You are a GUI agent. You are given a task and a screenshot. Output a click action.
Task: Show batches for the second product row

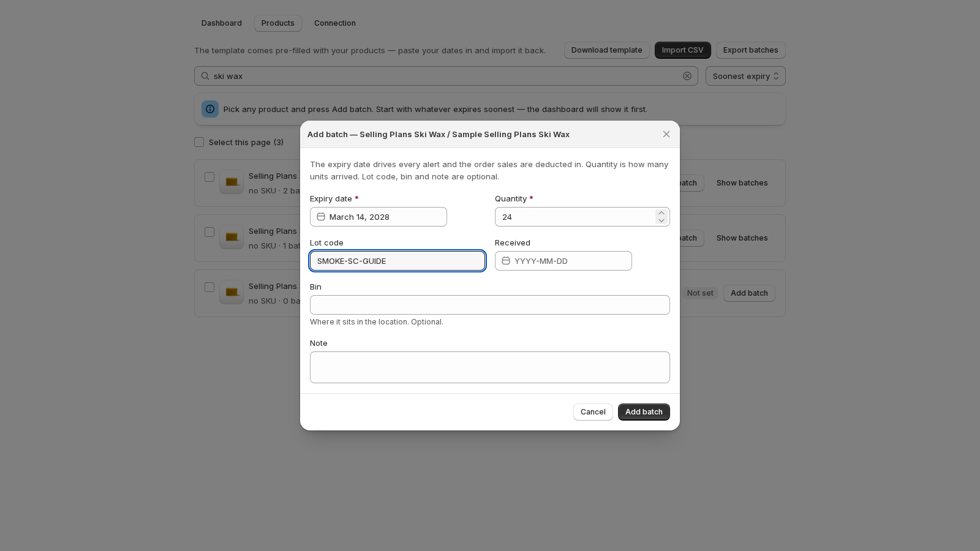[x=742, y=238]
